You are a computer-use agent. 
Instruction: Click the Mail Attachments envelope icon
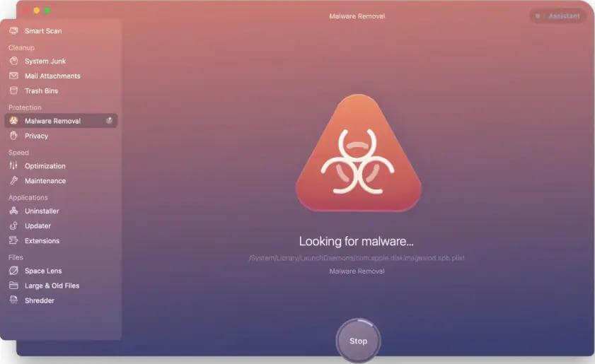[x=13, y=76]
